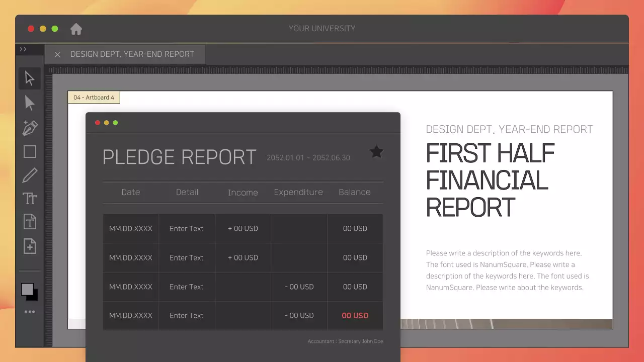Select the red 00 USD balance cell

(x=355, y=315)
